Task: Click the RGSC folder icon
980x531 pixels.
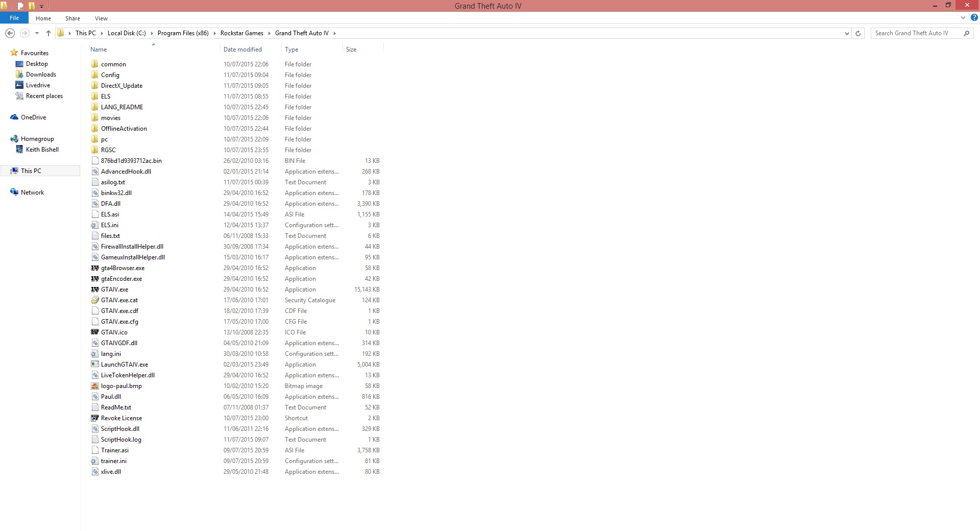Action: (95, 150)
